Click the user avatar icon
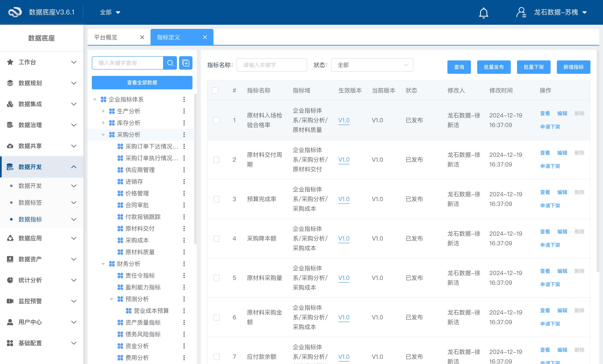The height and width of the screenshot is (364, 603). click(x=521, y=12)
